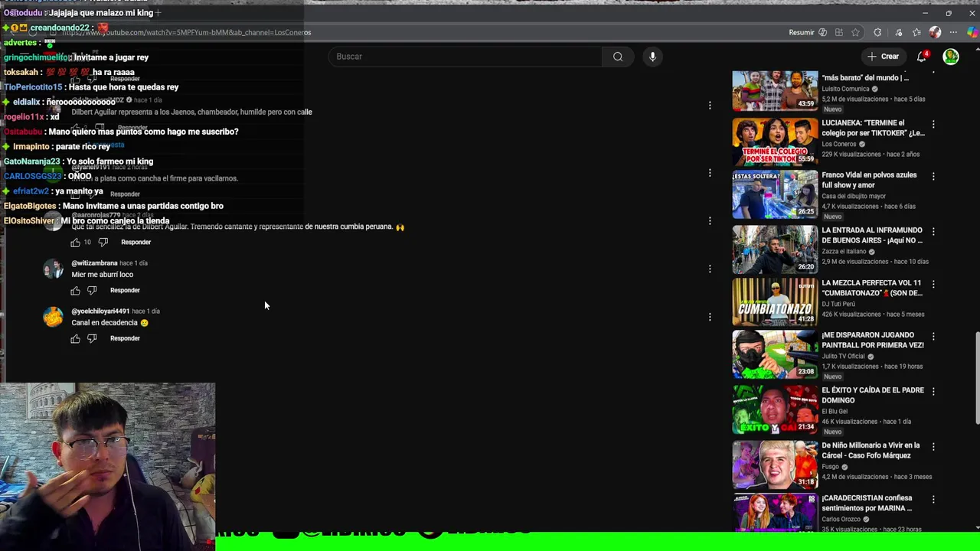Open more options for Franco Vidal video
The image size is (980, 551).
tap(933, 176)
